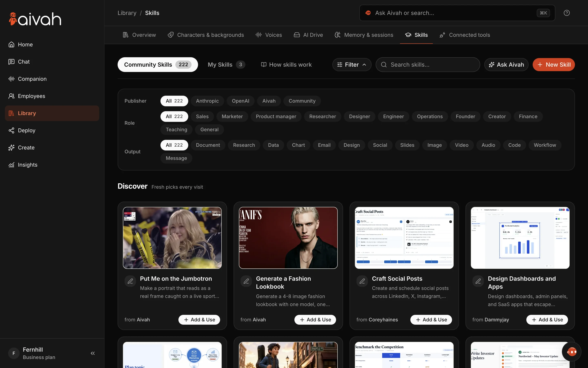Viewport: 588px width, 368px height.
Task: Collapse the Filter panel dropdown
Action: pyautogui.click(x=352, y=64)
